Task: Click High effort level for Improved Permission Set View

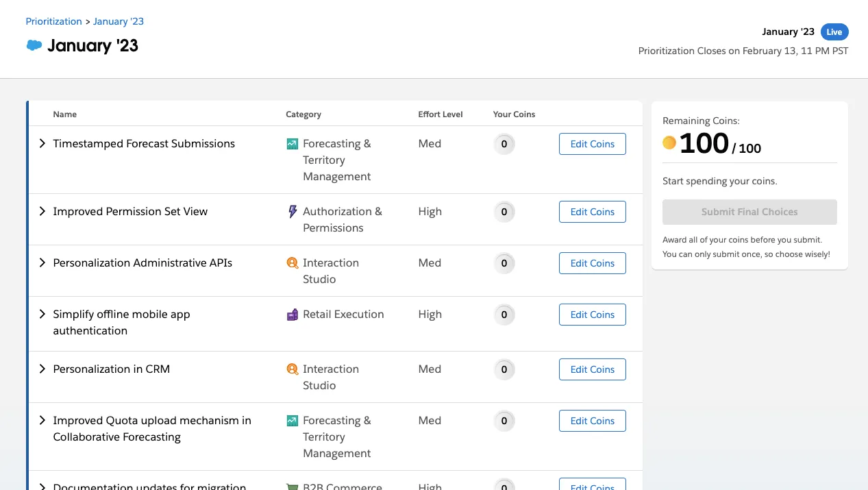Action: [x=430, y=212]
